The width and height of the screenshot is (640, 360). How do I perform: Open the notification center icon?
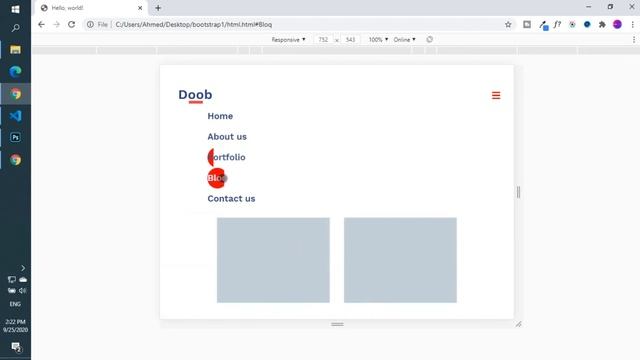pyautogui.click(x=16, y=347)
